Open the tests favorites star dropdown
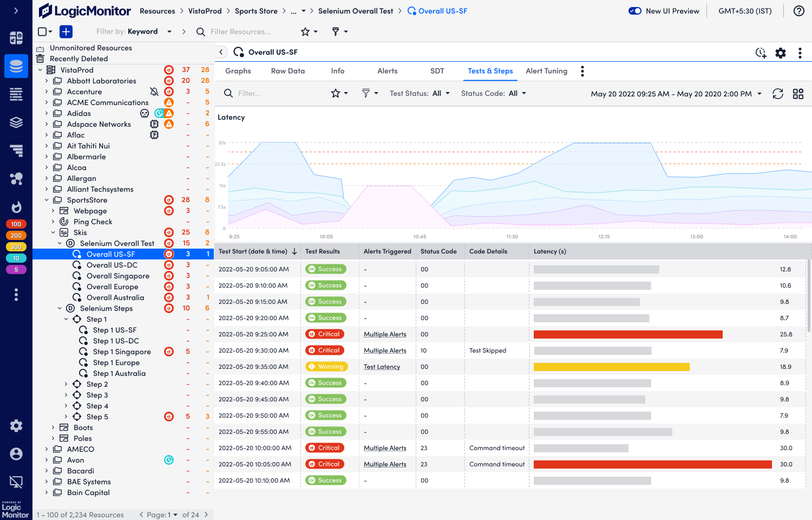The image size is (812, 520). pos(339,93)
